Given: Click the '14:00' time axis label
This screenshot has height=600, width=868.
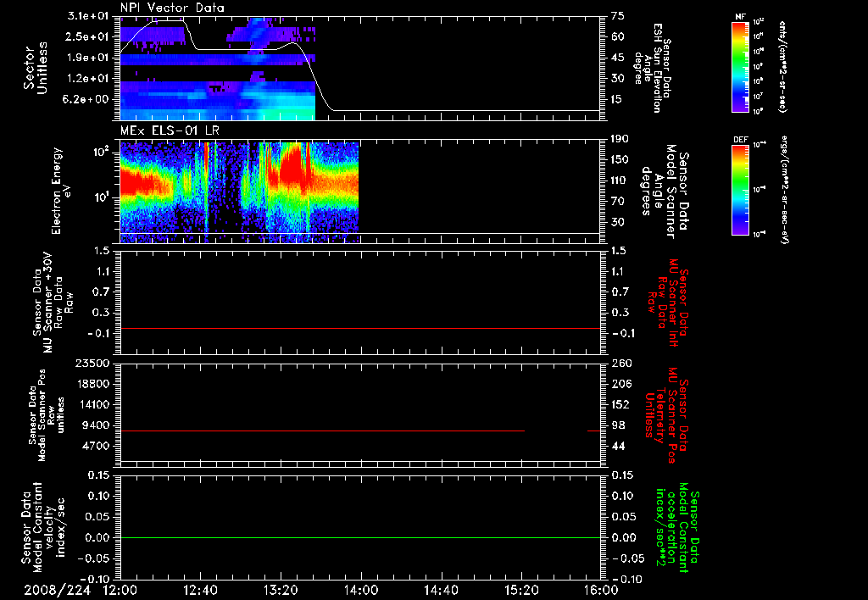Looking at the screenshot, I should click(361, 590).
